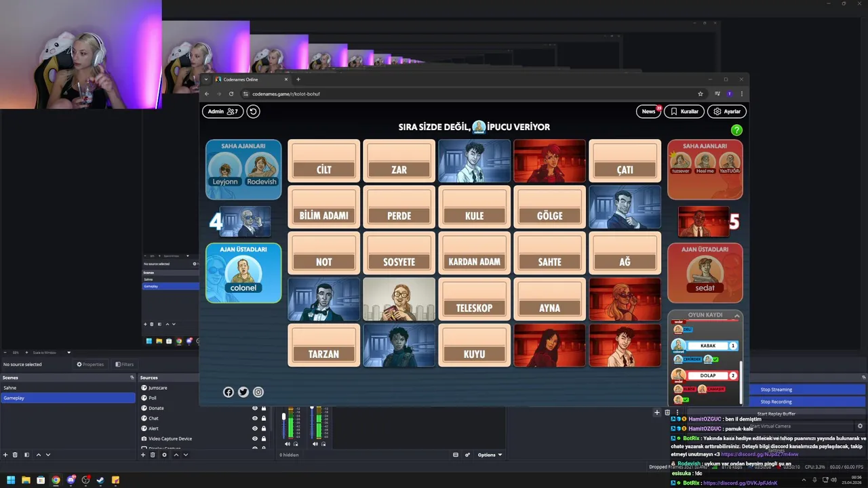
Task: Open the Facebook icon on the game page
Action: [229, 392]
